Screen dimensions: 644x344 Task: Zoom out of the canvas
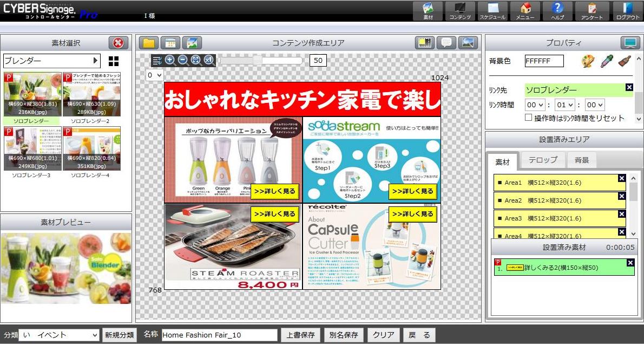tap(183, 61)
